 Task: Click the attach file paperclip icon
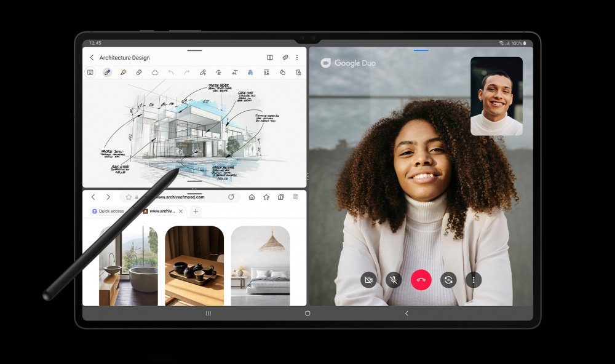(285, 58)
